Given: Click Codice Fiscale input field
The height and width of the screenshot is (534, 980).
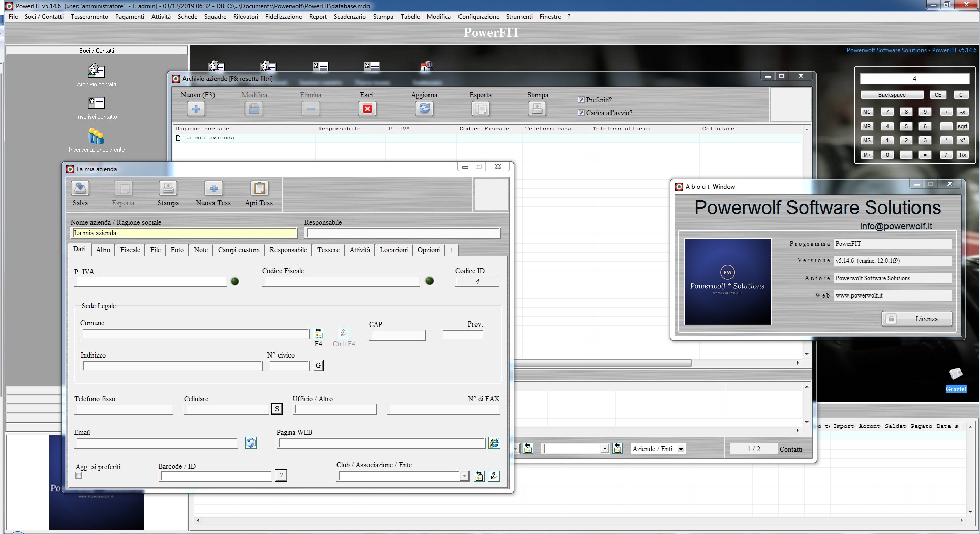Looking at the screenshot, I should (342, 281).
